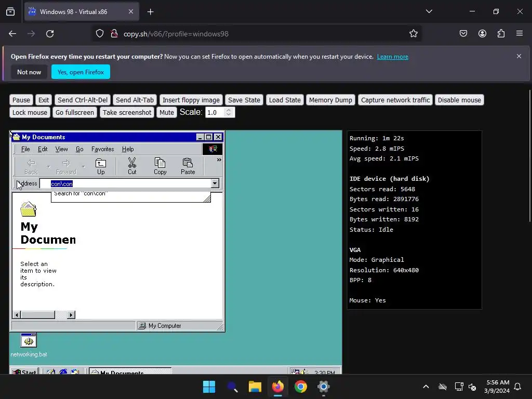Click the con\con address input field
Screen dimensions: 532x399
click(126, 183)
